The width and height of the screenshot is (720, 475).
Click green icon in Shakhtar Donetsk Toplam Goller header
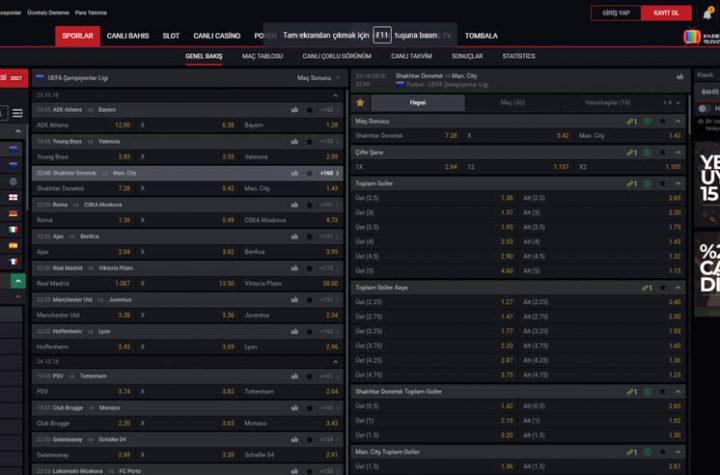[647, 392]
